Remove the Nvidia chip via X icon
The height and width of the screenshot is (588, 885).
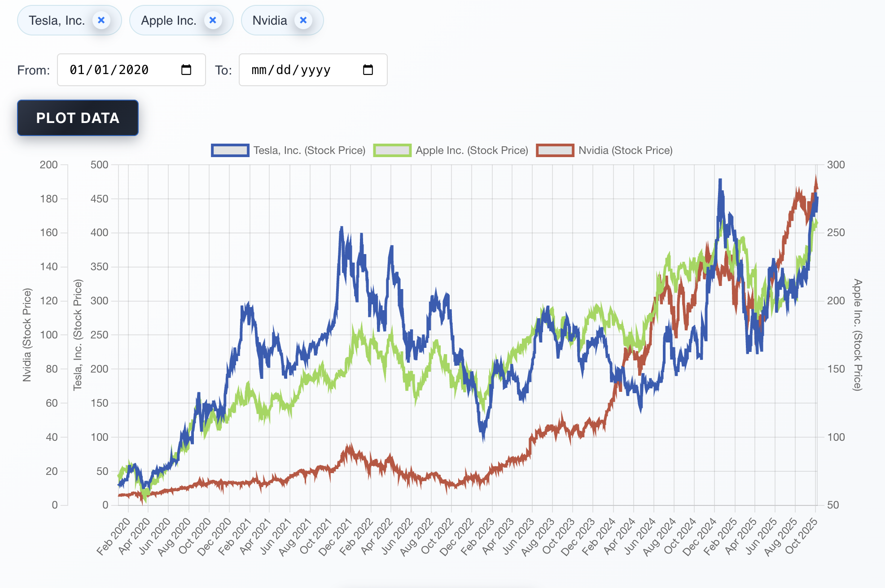[x=303, y=20]
